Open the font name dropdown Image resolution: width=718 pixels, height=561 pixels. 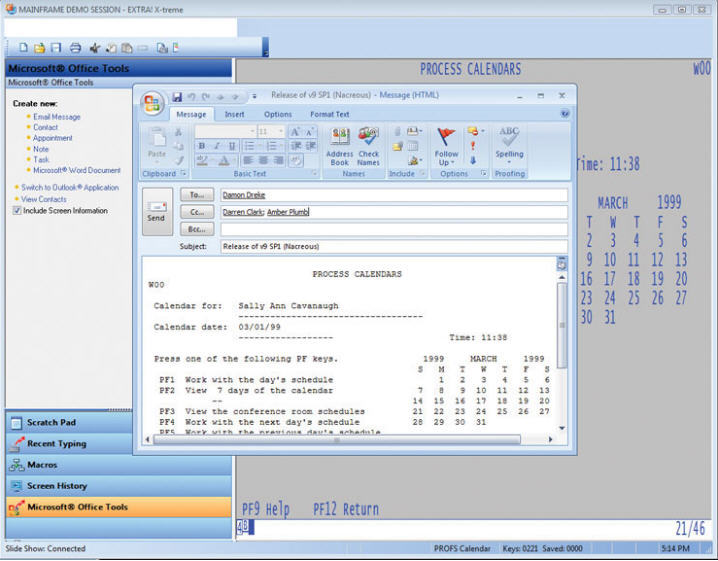point(252,131)
